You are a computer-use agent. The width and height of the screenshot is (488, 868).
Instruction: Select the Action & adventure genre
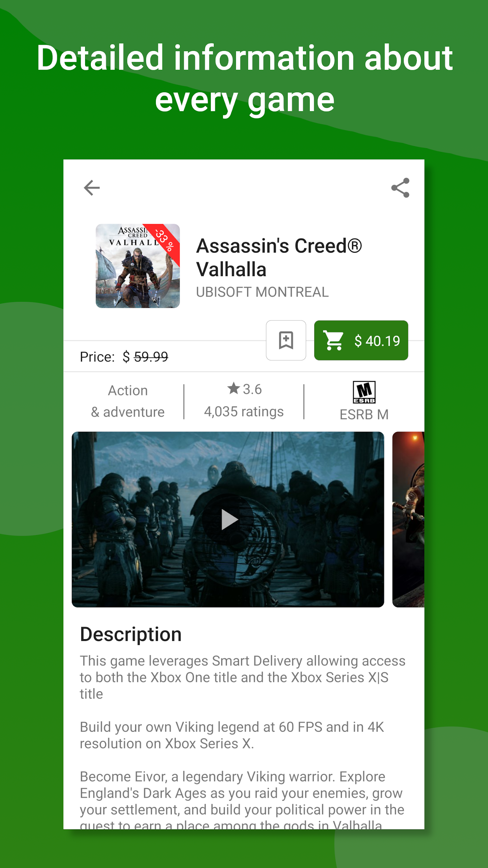128,401
